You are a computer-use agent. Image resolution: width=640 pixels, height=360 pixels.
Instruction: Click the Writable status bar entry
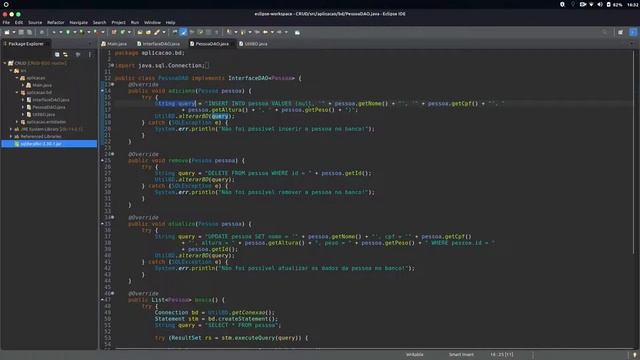pos(414,355)
